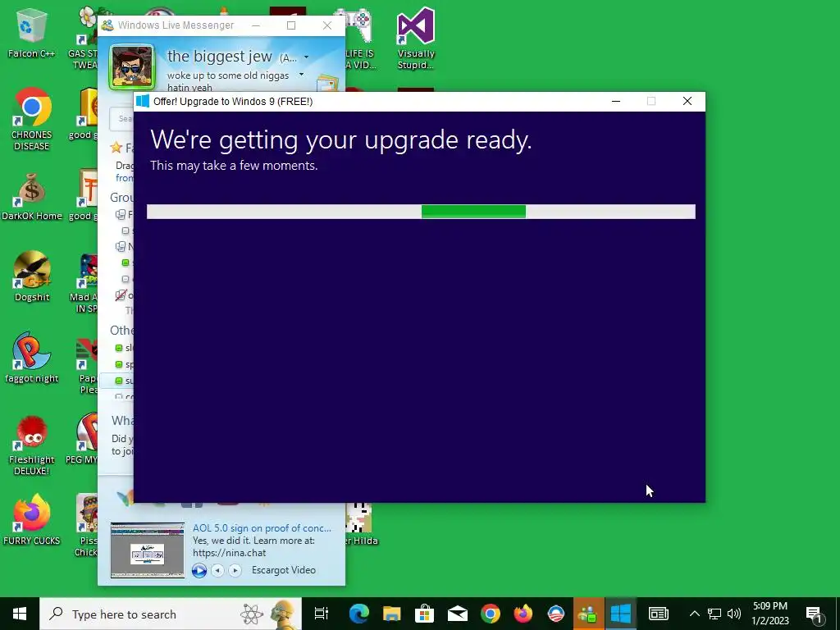Image resolution: width=840 pixels, height=630 pixels.
Task: Click the Messenger user avatar picture
Action: tap(132, 67)
